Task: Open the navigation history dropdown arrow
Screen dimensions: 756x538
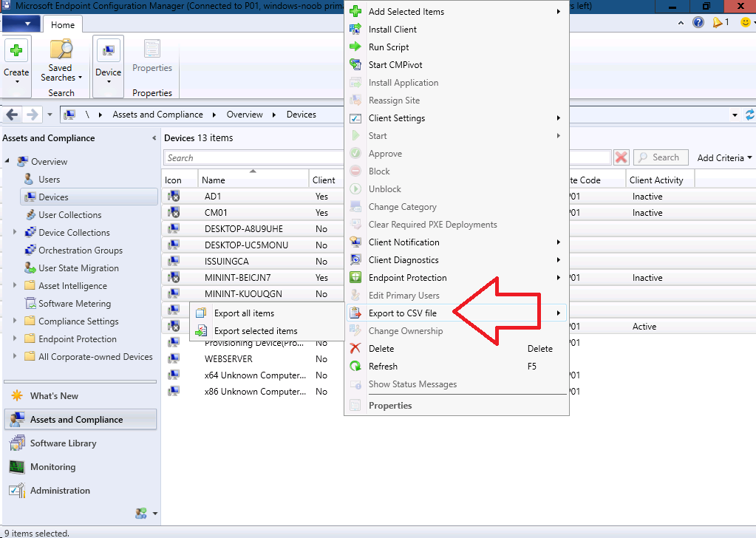Action: tap(50, 115)
